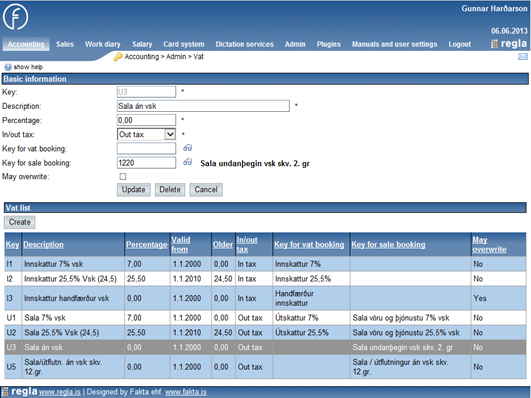Open the Work diary menu
The image size is (531, 398).
(x=103, y=44)
